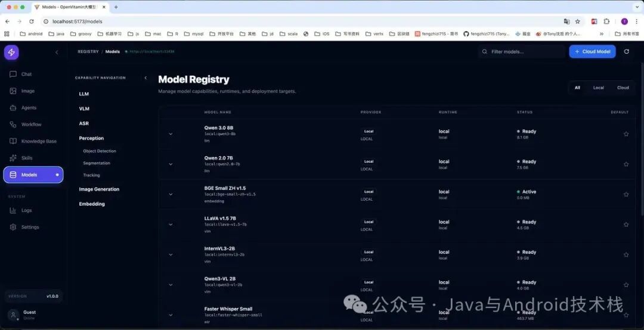The image size is (644, 330).
Task: Expand the Faster Whisper Small row
Action: 171,315
